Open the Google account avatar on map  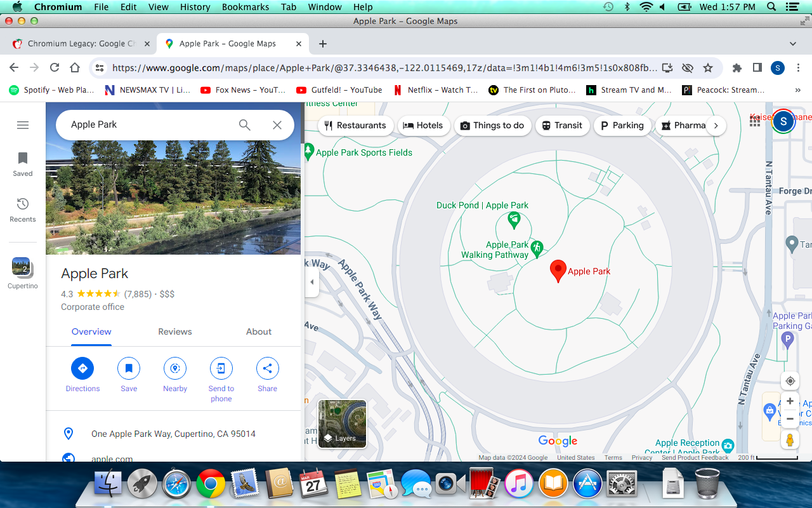tap(783, 121)
